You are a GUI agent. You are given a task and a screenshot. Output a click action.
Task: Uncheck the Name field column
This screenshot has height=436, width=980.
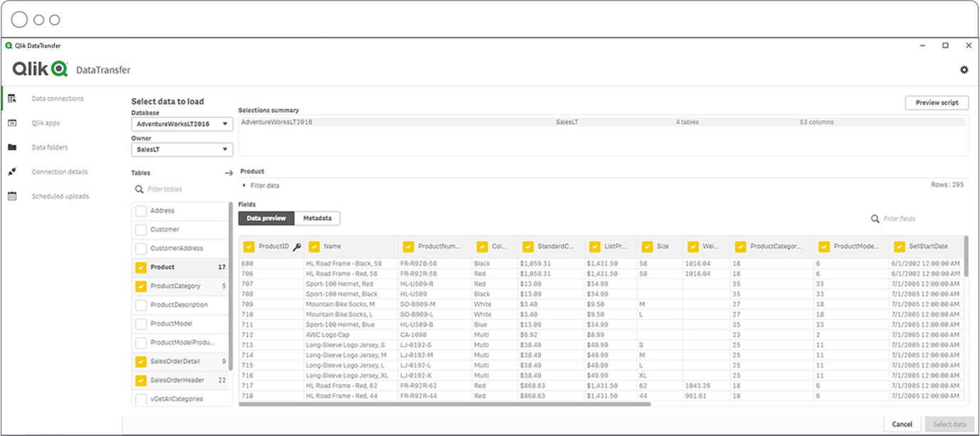(314, 246)
